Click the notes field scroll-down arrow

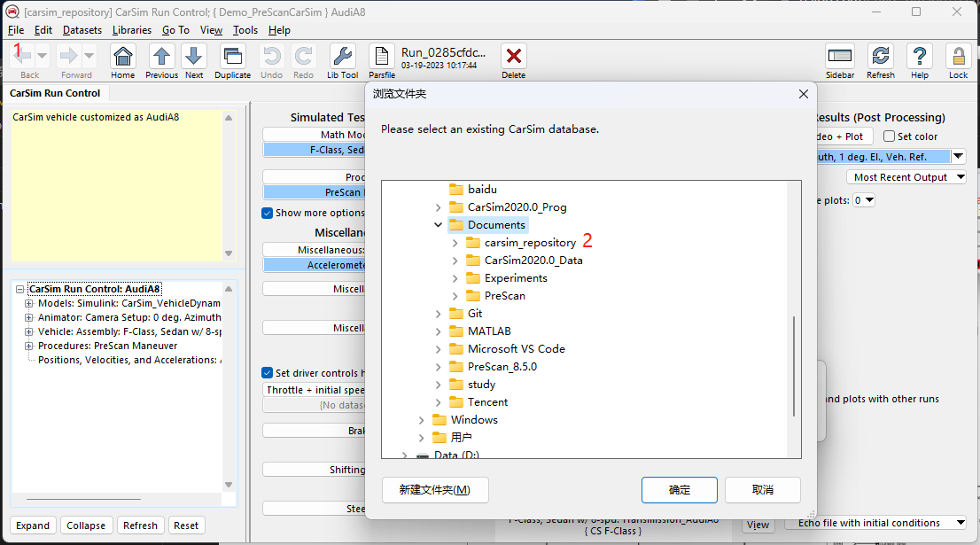pyautogui.click(x=229, y=253)
